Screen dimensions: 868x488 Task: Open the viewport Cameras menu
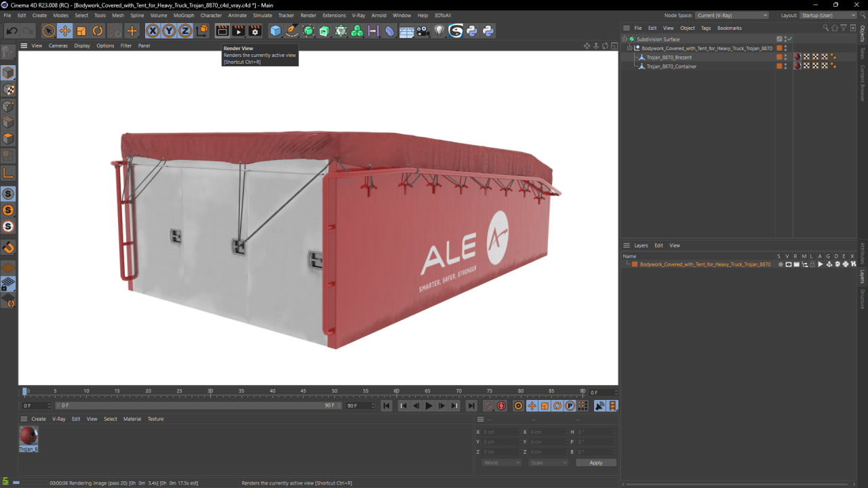coord(58,45)
